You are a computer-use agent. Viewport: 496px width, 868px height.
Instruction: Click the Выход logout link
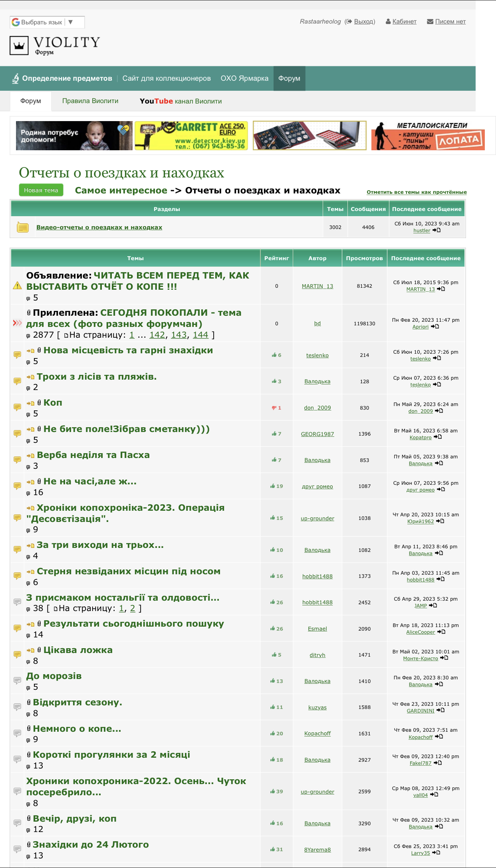point(364,22)
